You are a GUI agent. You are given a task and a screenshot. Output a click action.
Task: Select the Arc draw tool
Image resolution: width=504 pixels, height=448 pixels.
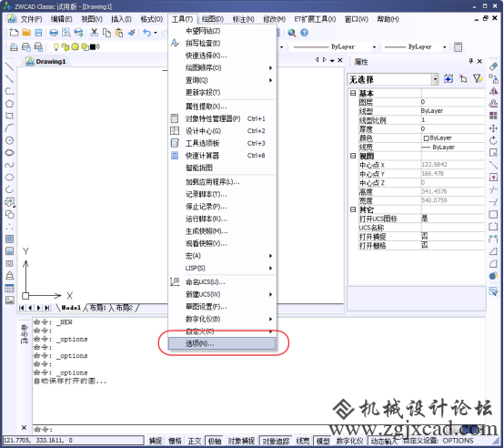(x=10, y=128)
